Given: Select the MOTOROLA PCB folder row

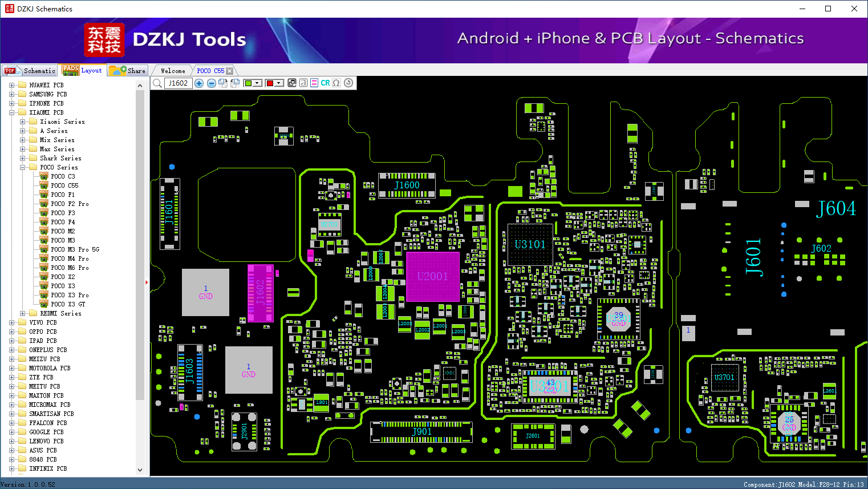Looking at the screenshot, I should (44, 368).
